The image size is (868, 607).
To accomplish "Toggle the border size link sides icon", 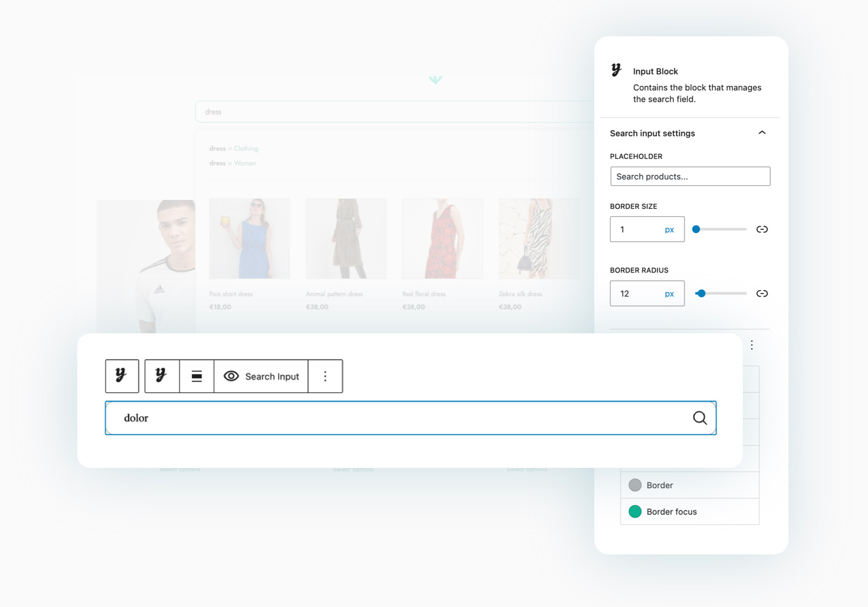I will pos(762,229).
